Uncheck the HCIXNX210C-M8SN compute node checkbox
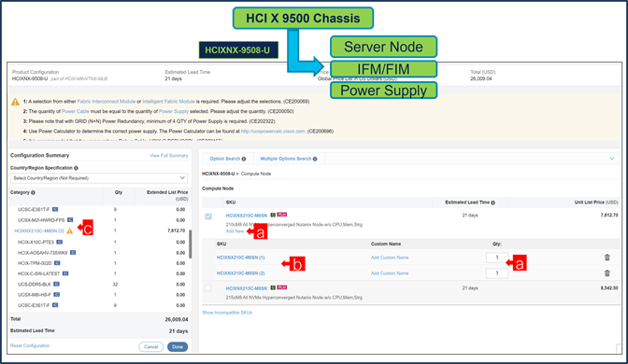Viewport: 628px width, 364px height. click(x=208, y=217)
